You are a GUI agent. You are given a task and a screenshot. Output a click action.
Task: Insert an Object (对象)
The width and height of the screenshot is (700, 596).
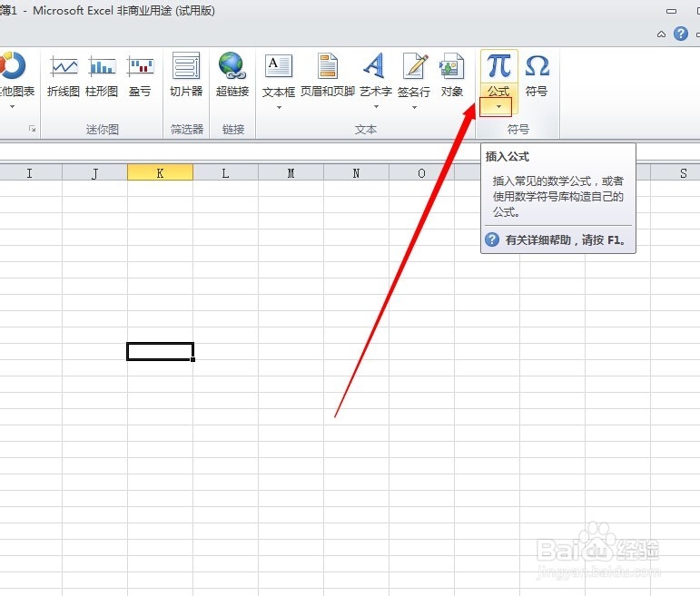pos(452,75)
